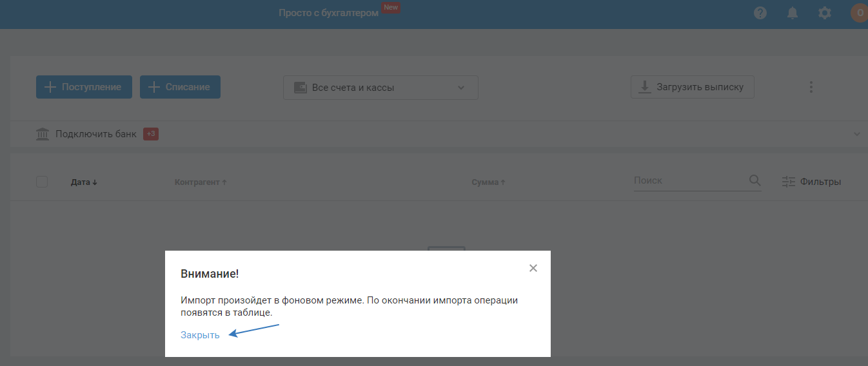Click the Закрыть link in dialog
Viewport: 868px width, 366px height.
pos(200,335)
